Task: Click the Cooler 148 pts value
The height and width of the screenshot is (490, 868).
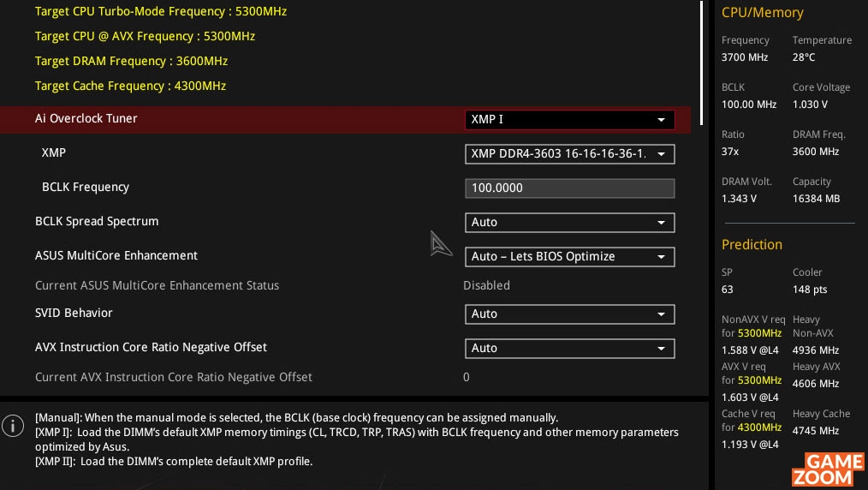Action: click(810, 289)
